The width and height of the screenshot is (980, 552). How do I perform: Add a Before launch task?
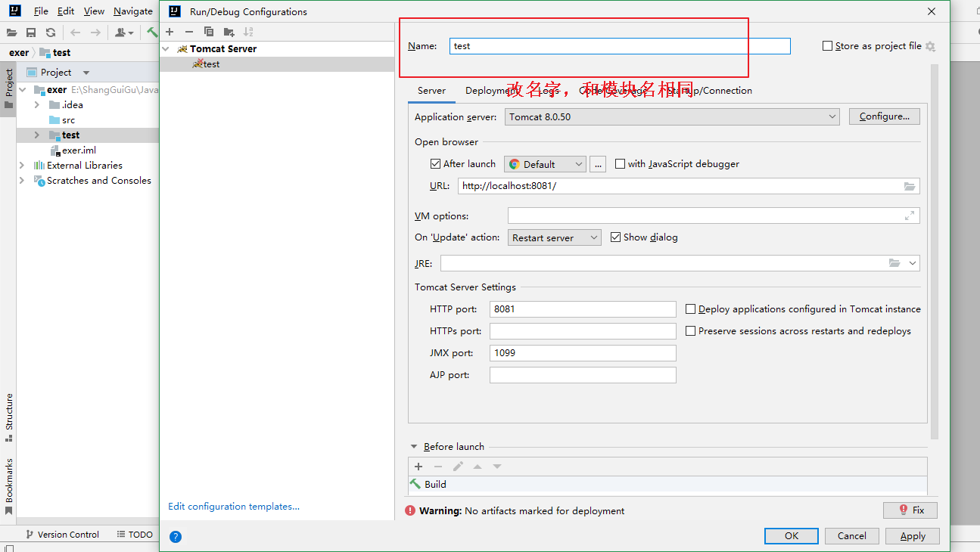pyautogui.click(x=418, y=467)
